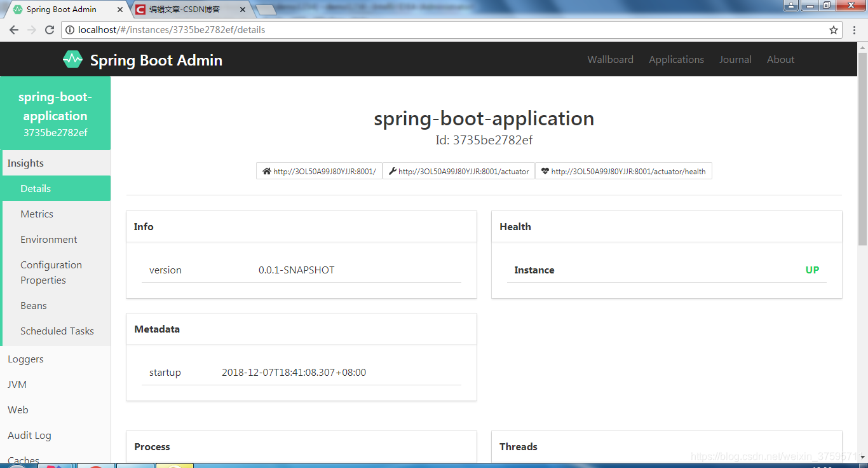
Task: Click the browser forward arrow
Action: (32, 30)
